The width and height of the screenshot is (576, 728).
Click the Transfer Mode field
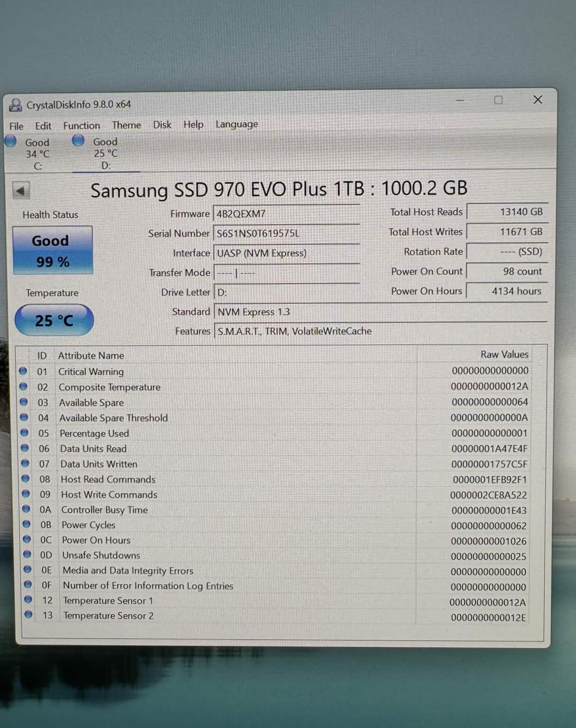coord(287,273)
